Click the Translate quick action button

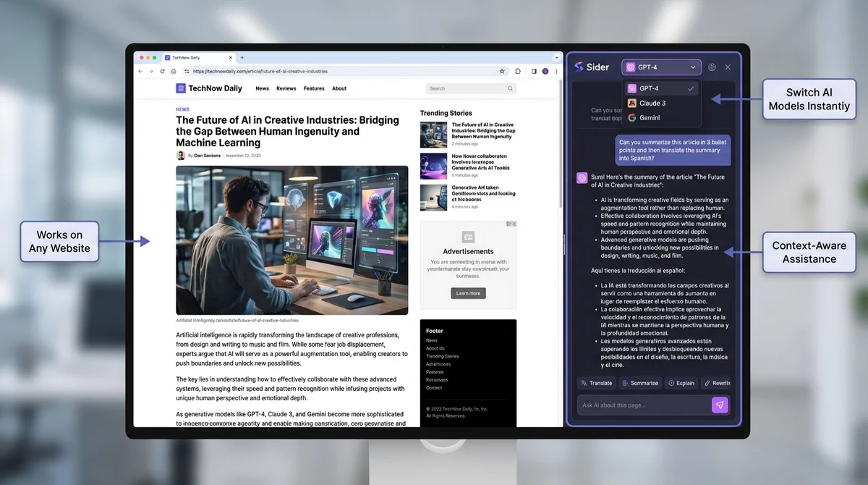pyautogui.click(x=596, y=383)
